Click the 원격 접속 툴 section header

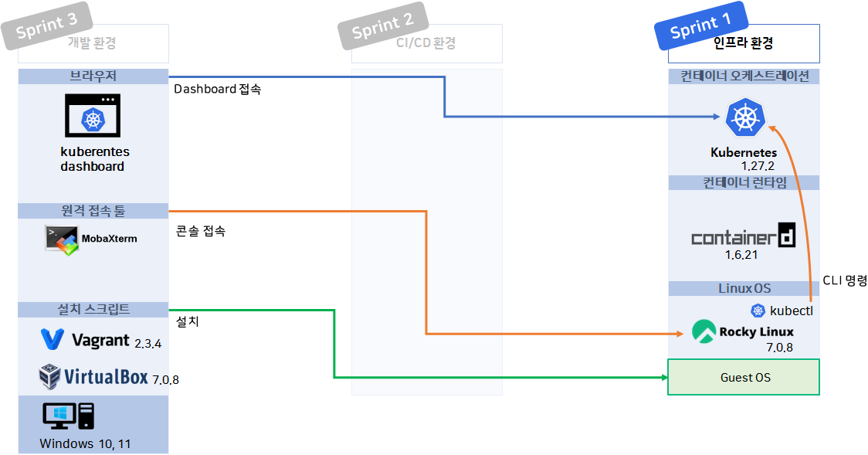click(93, 211)
